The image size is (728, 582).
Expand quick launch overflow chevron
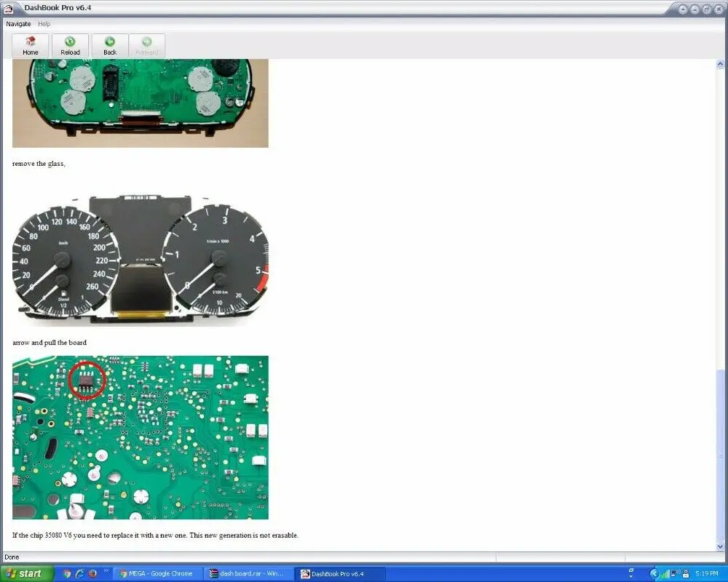106,571
